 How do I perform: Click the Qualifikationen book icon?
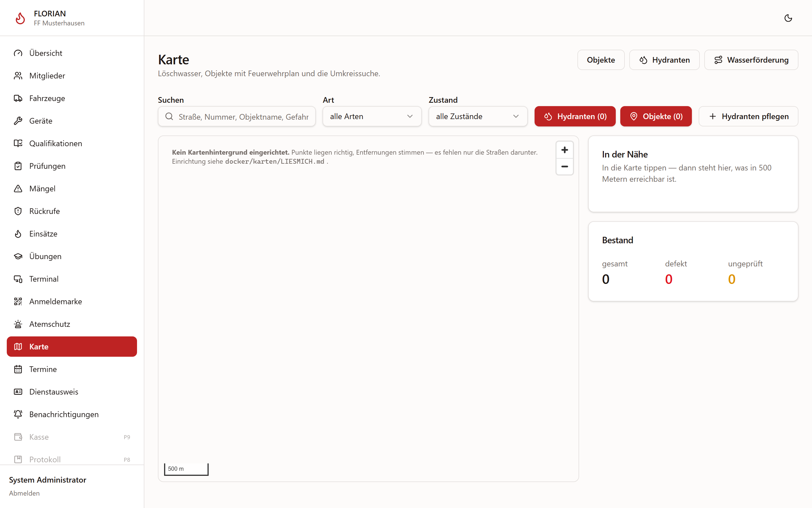[x=18, y=143]
